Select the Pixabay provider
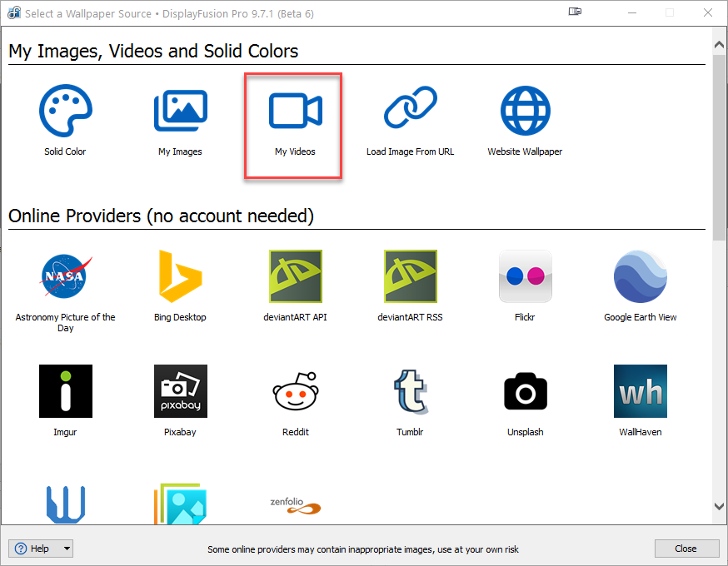This screenshot has height=566, width=728. (x=180, y=391)
